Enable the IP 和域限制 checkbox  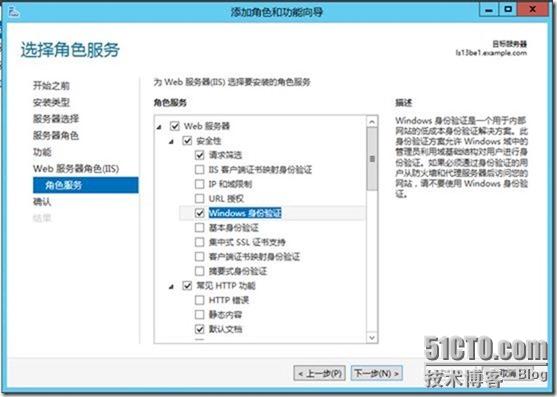(200, 184)
